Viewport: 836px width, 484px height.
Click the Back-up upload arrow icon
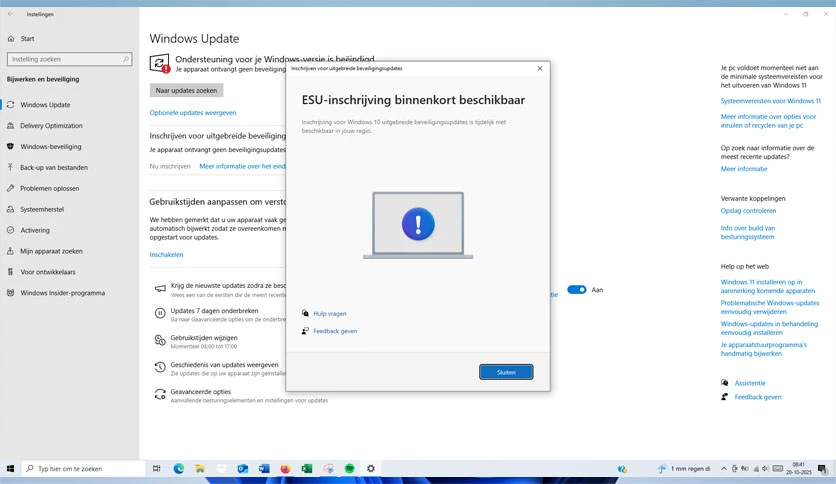(10, 167)
